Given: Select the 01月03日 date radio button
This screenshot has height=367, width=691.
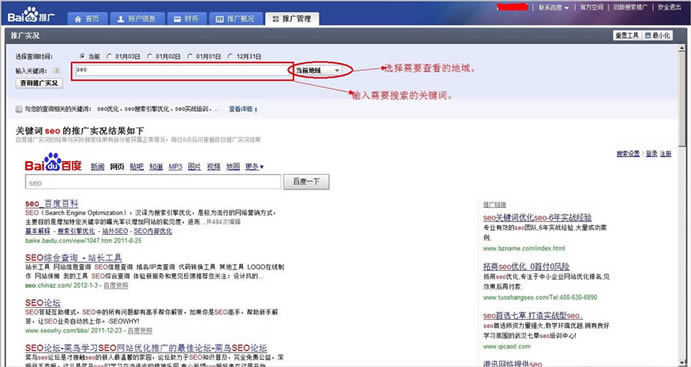Looking at the screenshot, I should (109, 56).
